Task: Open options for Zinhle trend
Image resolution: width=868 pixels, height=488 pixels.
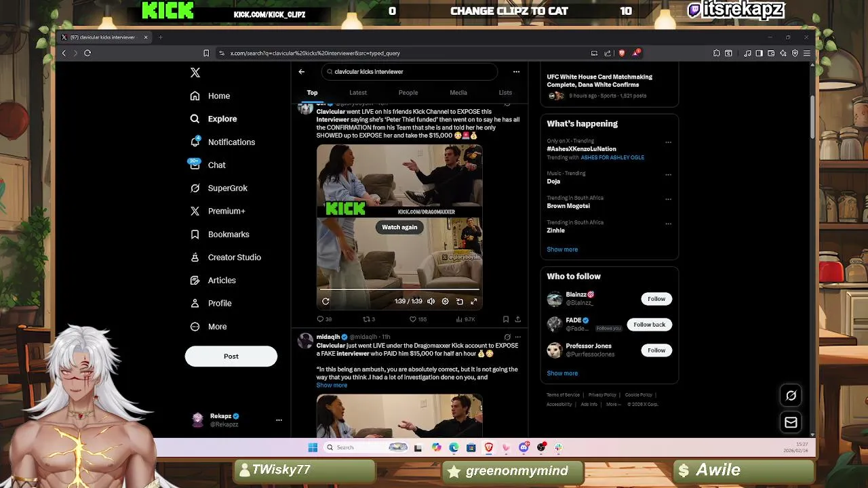Action: point(668,224)
